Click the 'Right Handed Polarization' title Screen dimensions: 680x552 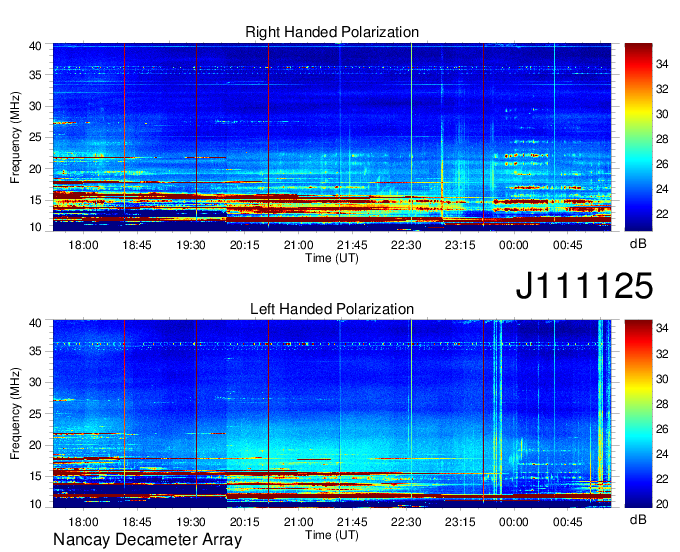332,32
